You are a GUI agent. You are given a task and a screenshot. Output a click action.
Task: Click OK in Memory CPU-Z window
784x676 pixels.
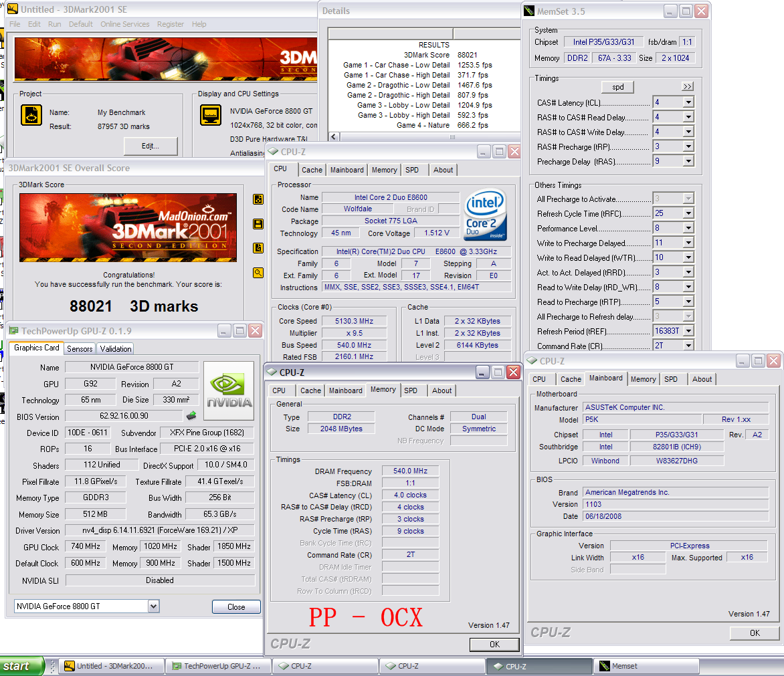494,645
